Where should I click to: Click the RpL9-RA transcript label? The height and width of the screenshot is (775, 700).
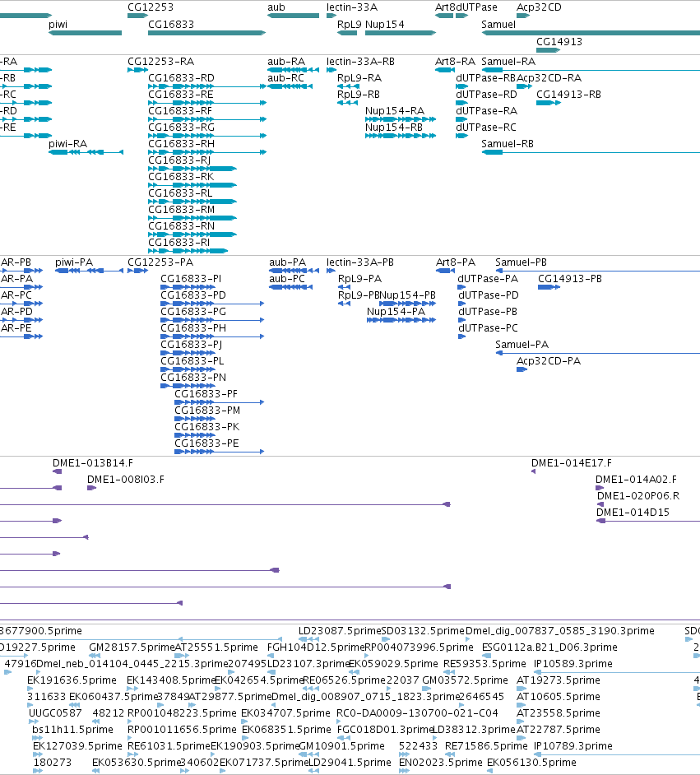point(359,77)
